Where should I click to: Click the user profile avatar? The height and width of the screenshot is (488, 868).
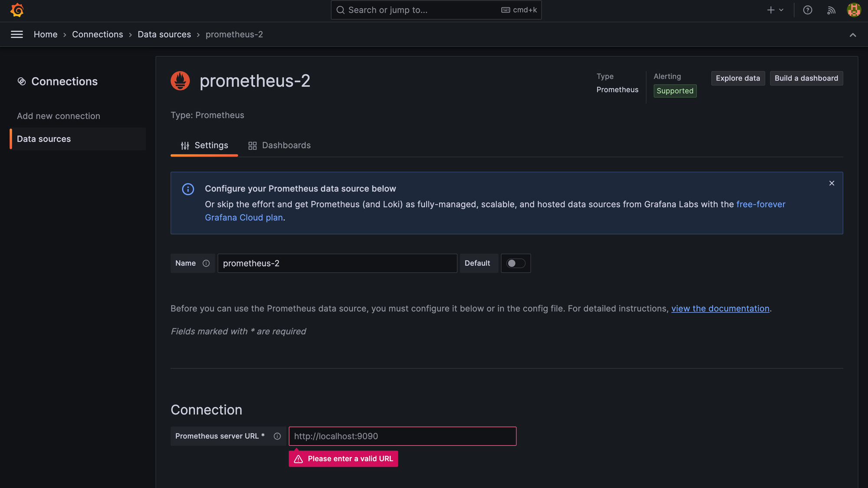[x=854, y=10]
